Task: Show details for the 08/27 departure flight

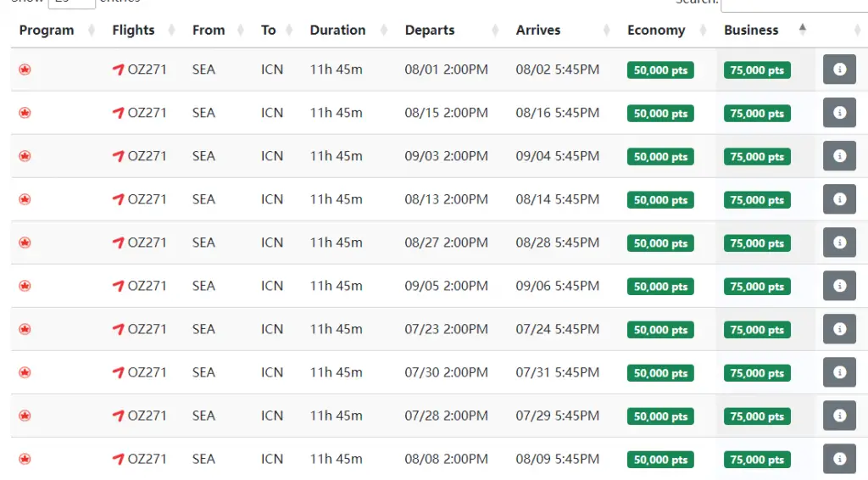Action: [x=839, y=243]
